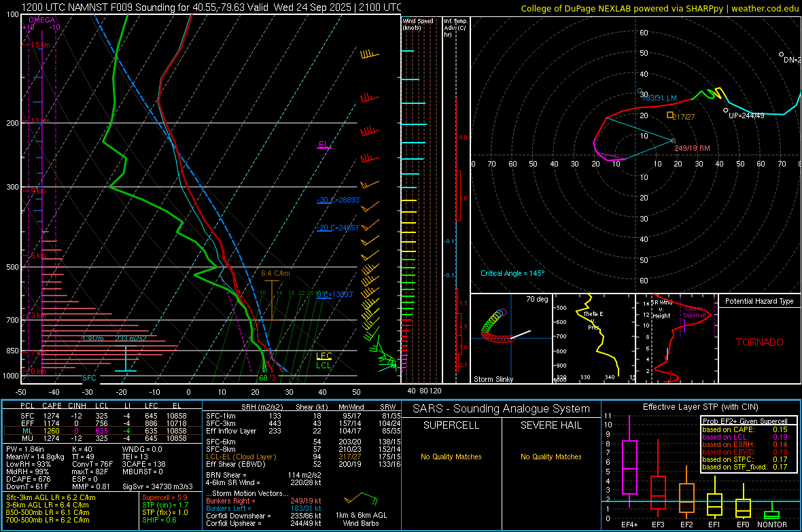Click the 6.4 C/km lapse rate label
The image size is (802, 532).
point(275,273)
